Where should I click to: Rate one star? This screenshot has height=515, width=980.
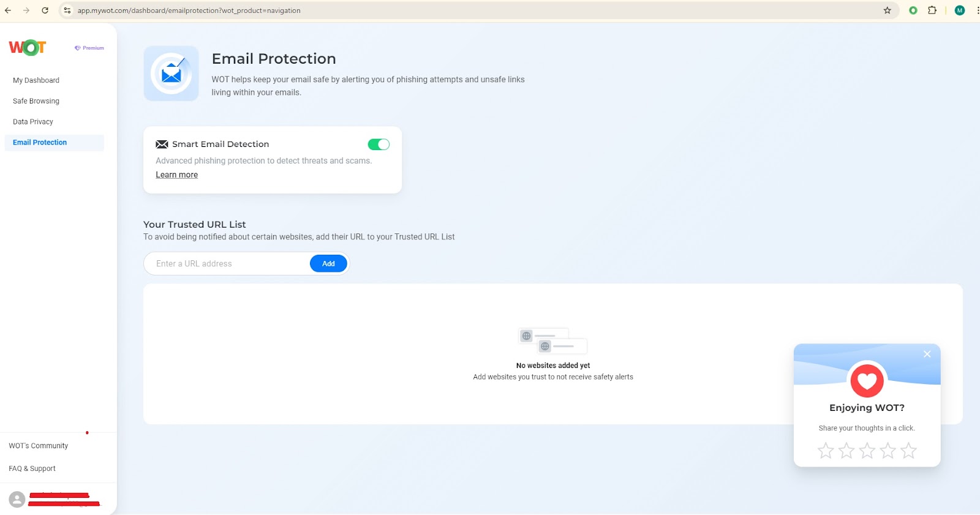click(x=826, y=451)
